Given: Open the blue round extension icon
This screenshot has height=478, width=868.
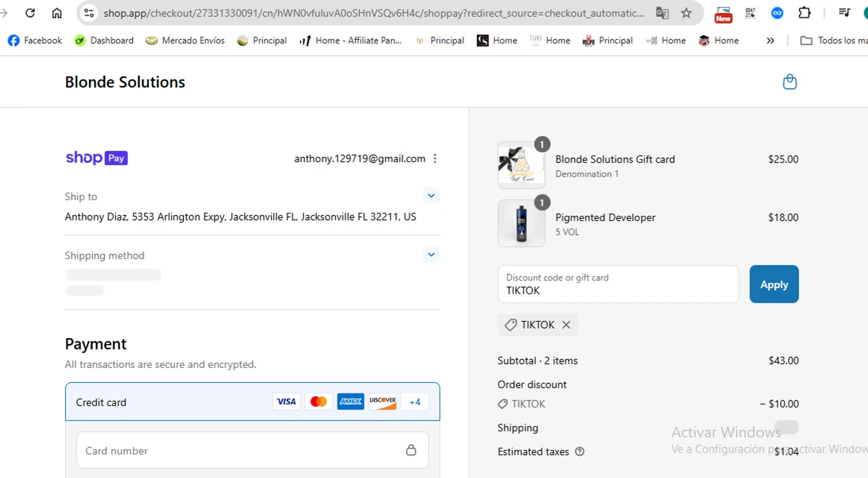Looking at the screenshot, I should click(777, 13).
